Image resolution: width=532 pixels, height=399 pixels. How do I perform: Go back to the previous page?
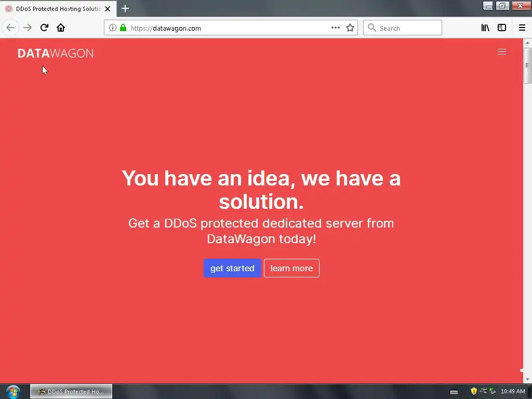click(10, 28)
